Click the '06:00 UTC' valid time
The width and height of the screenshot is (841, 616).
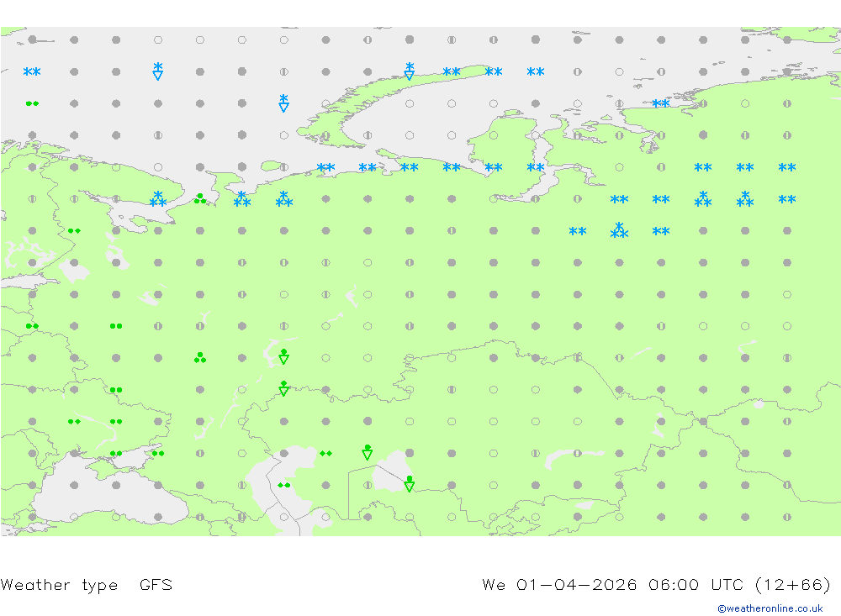click(696, 584)
